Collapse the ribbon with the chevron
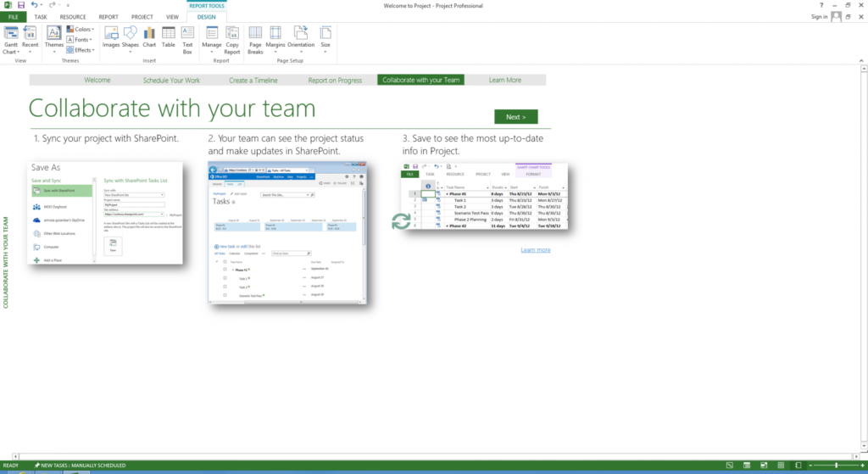 click(861, 60)
